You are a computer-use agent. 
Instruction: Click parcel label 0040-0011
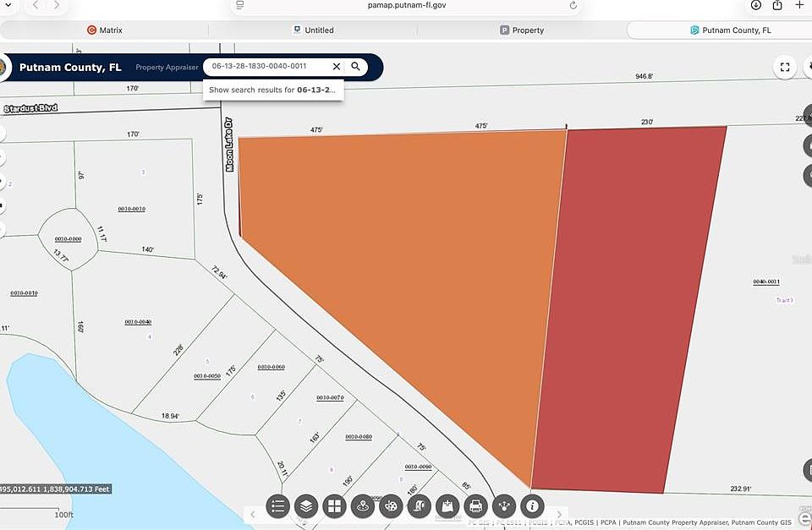766,281
